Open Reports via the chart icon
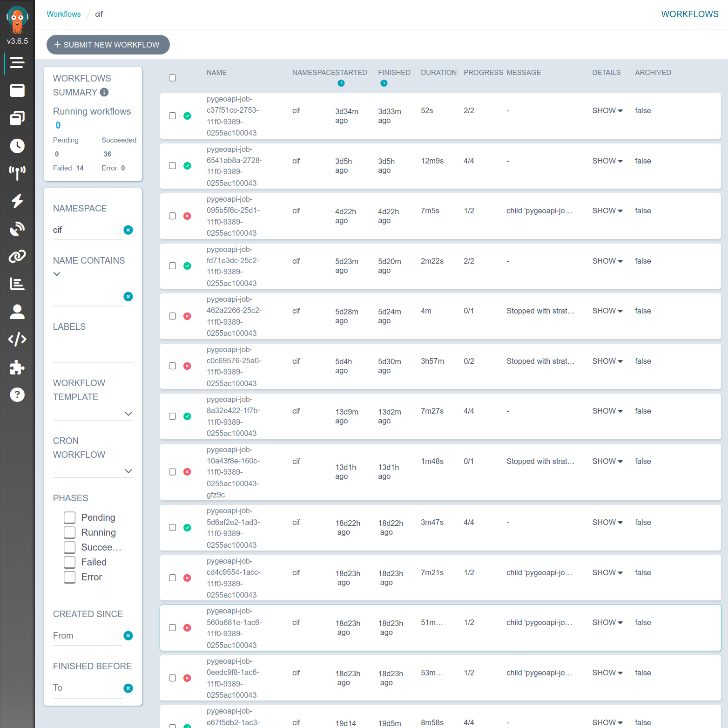Image resolution: width=728 pixels, height=728 pixels. tap(17, 284)
